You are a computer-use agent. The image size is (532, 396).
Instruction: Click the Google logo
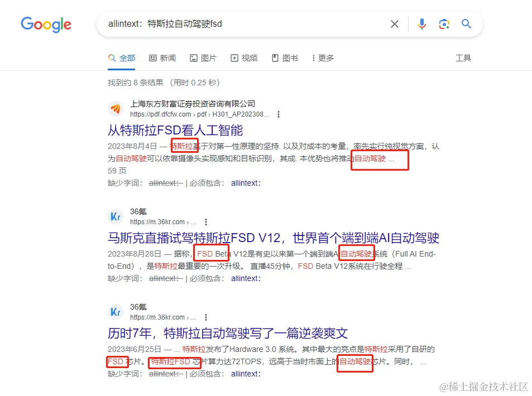coord(46,25)
